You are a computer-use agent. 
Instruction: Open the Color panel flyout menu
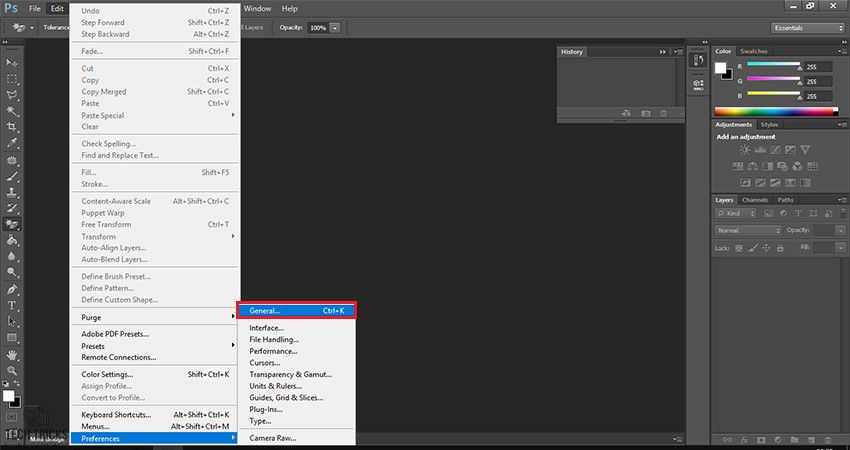(842, 52)
